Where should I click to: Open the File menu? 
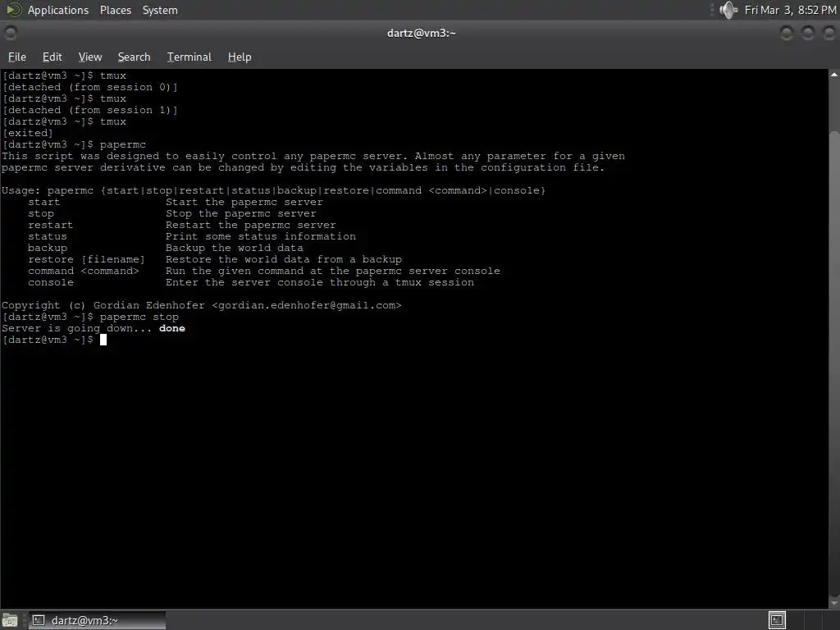[16, 57]
